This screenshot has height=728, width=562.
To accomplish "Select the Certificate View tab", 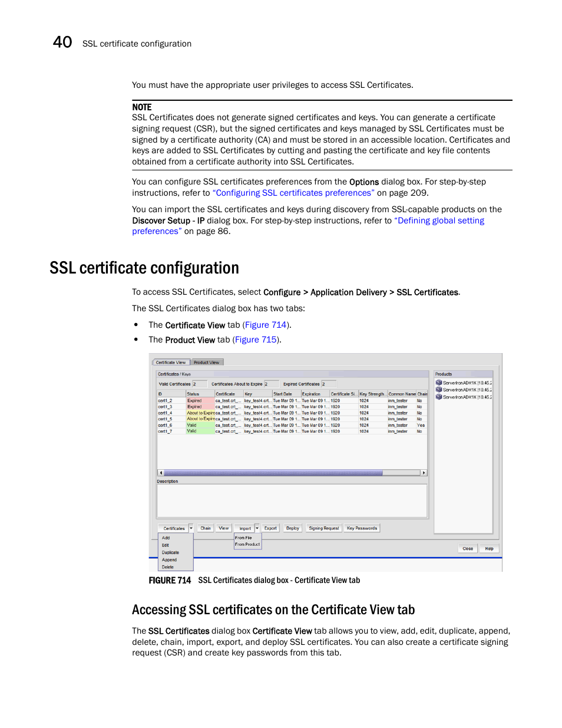I will pyautogui.click(x=171, y=363).
